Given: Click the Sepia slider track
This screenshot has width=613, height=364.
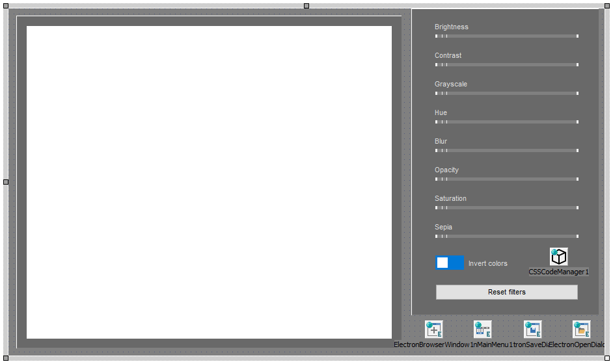Looking at the screenshot, I should tap(507, 237).
